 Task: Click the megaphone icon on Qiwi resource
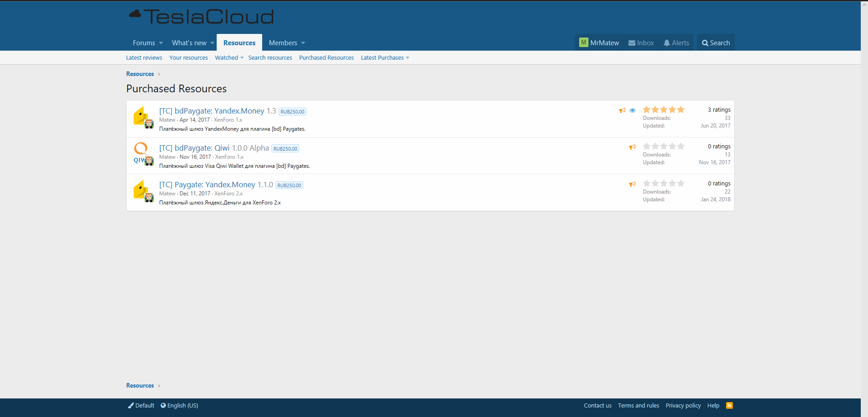click(x=632, y=147)
